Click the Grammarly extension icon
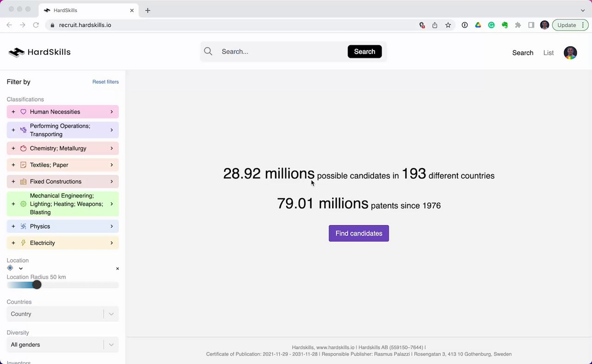 pos(491,25)
